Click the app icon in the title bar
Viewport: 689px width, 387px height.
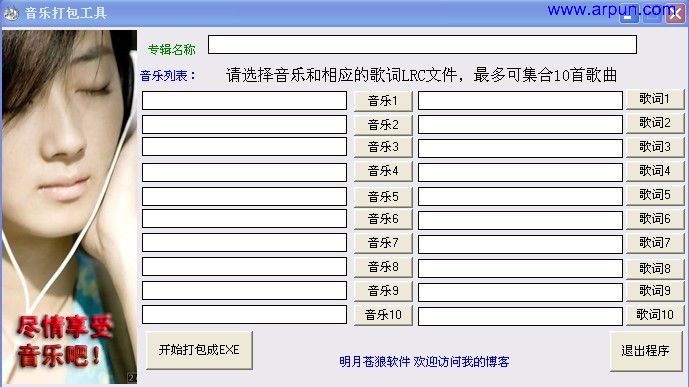tap(11, 13)
